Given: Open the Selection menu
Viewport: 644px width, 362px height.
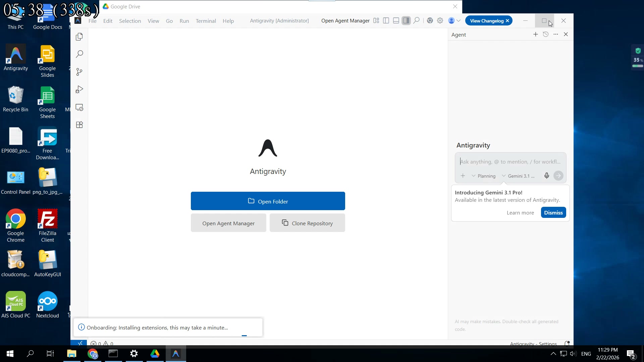Looking at the screenshot, I should [x=130, y=21].
